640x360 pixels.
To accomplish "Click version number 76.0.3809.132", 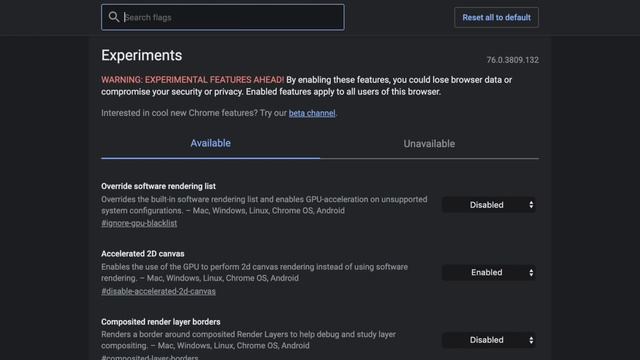I will pos(513,60).
